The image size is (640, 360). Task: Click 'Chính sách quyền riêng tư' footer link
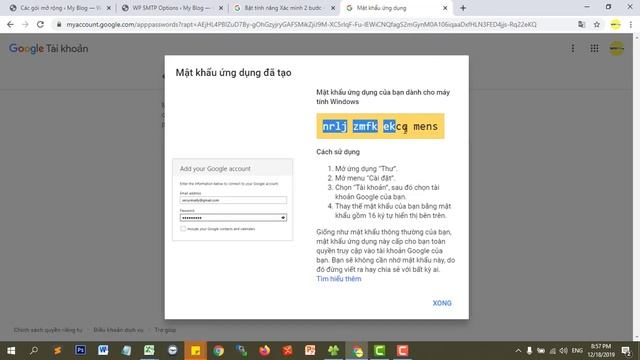[x=48, y=330]
